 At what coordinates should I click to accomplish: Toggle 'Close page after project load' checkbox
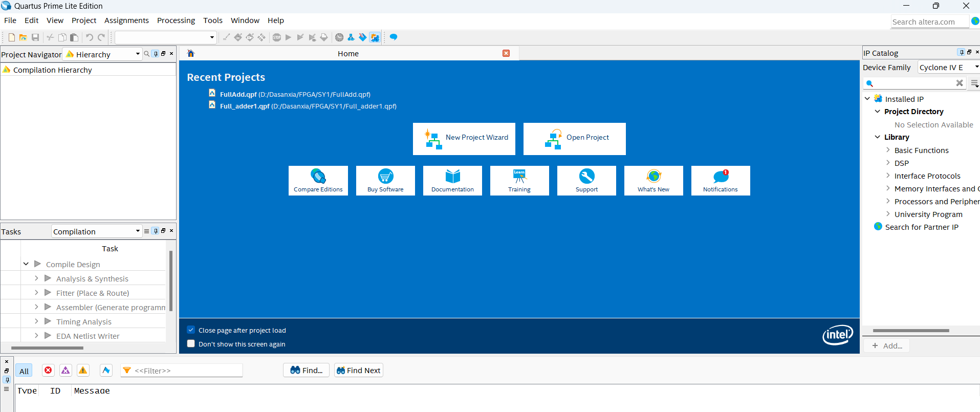point(191,330)
